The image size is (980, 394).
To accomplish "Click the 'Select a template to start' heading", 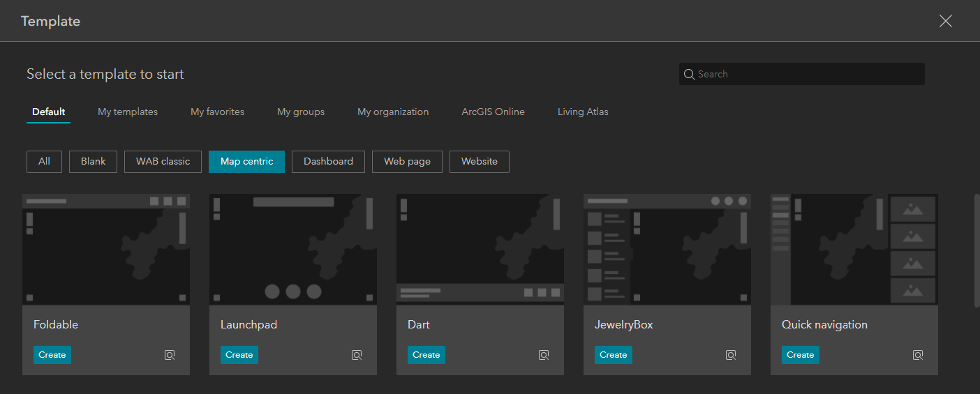I will coord(105,74).
